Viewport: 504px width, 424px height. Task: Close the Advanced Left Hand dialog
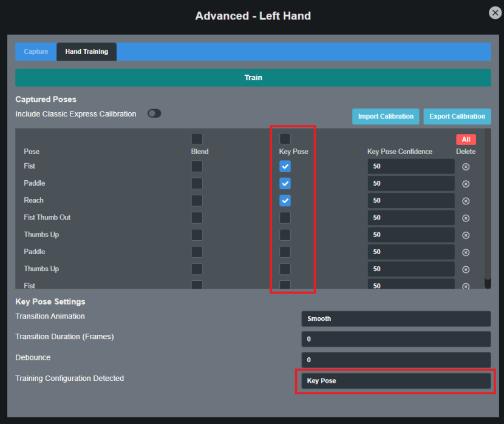[495, 13]
